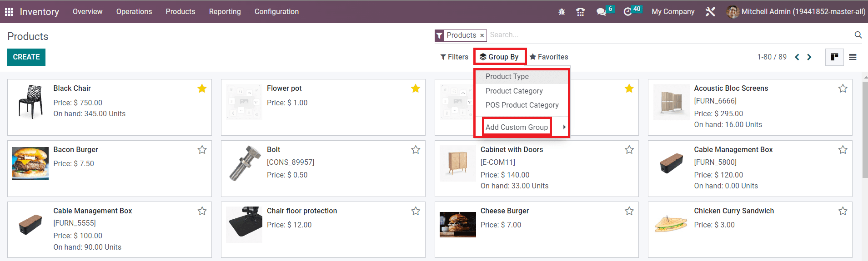Image resolution: width=868 pixels, height=261 pixels.
Task: Open the Reporting menu
Action: pyautogui.click(x=225, y=12)
